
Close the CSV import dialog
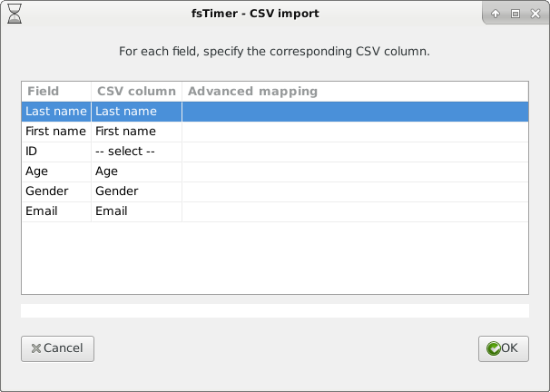pos(535,14)
